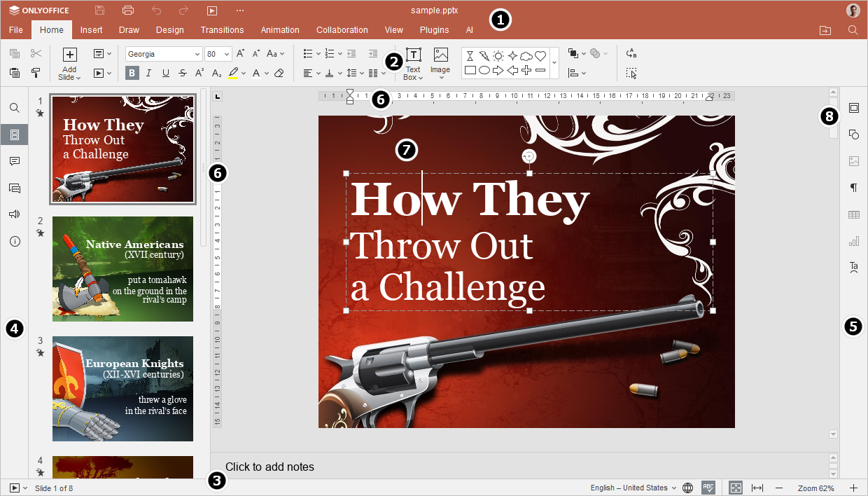Open the Search panel on the left
Screen dimensions: 868x496
14,108
